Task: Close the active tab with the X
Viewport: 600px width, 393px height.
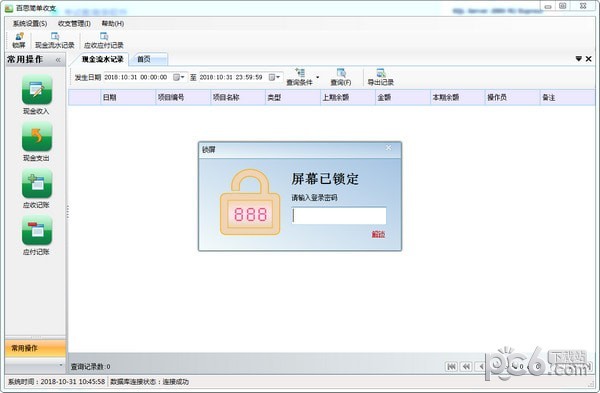Action: coord(589,59)
